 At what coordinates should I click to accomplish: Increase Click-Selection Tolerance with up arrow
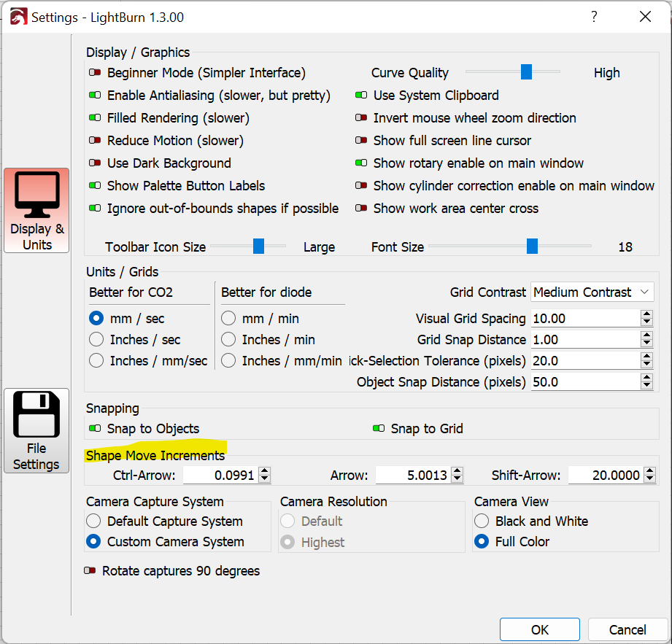point(646,356)
